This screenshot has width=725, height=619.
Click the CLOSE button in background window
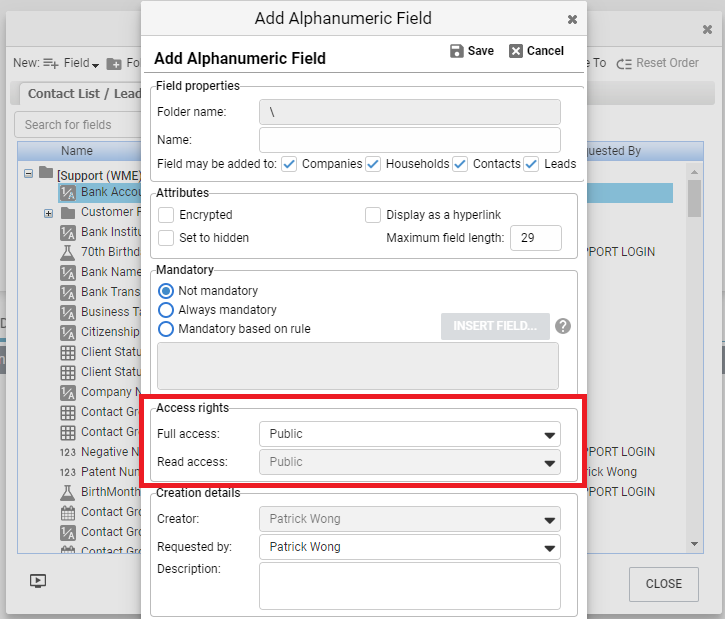pyautogui.click(x=664, y=584)
